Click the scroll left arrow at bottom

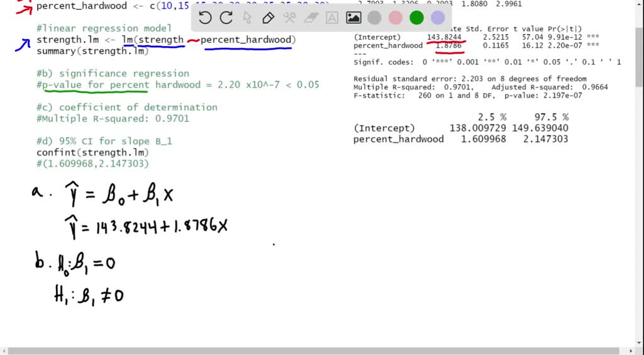click(x=4, y=351)
